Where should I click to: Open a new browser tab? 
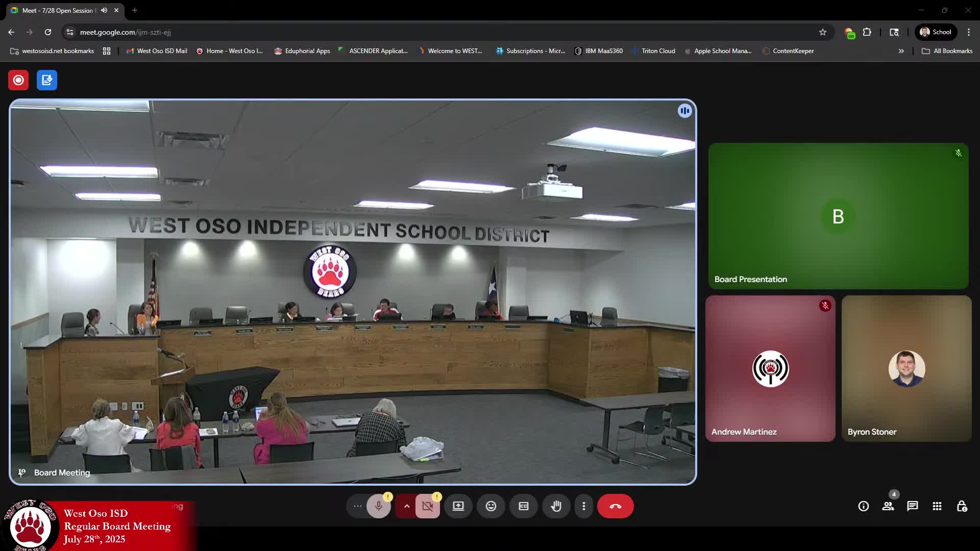click(x=135, y=10)
